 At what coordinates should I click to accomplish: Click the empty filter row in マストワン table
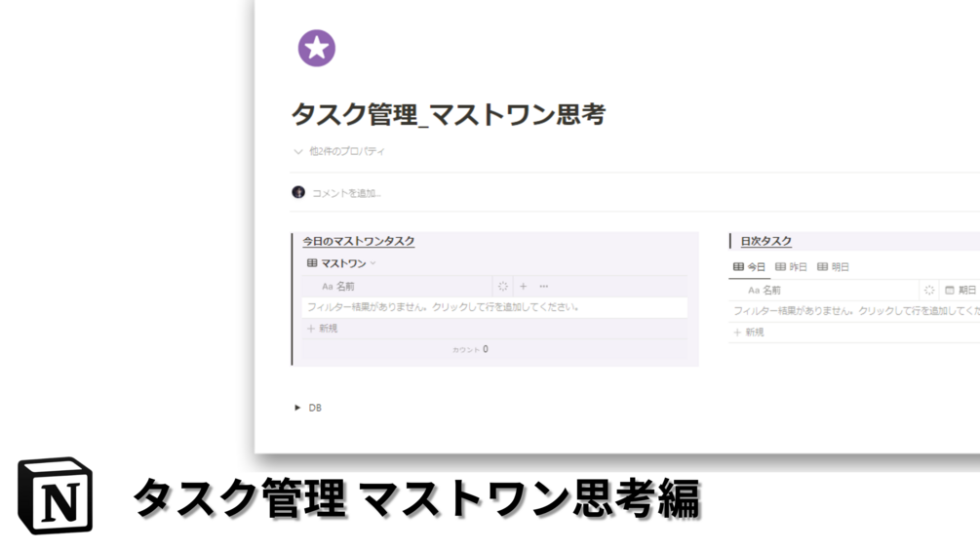[494, 307]
